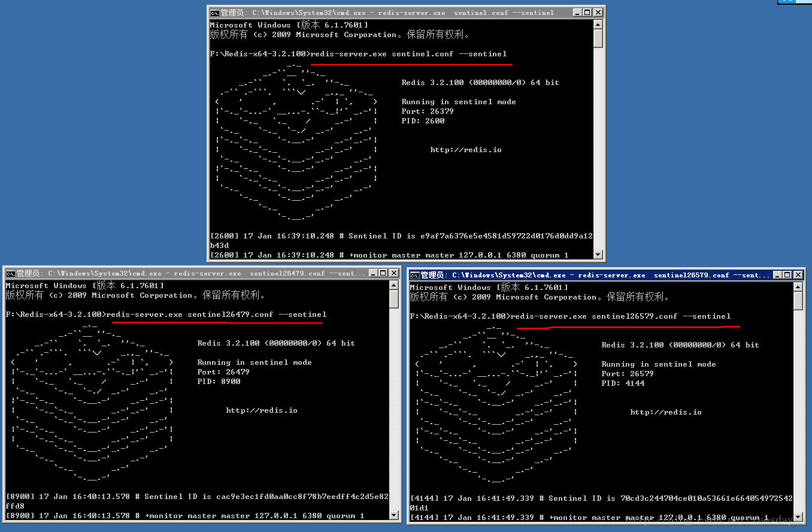Click cmd icon in top sentinel.conf window title
812x532 pixels.
tap(214, 13)
